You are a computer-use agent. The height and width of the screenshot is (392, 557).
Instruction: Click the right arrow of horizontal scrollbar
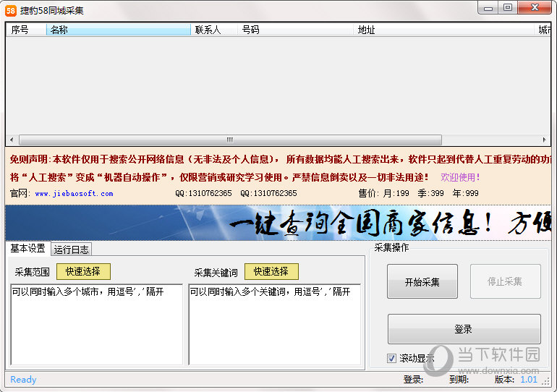[544, 140]
